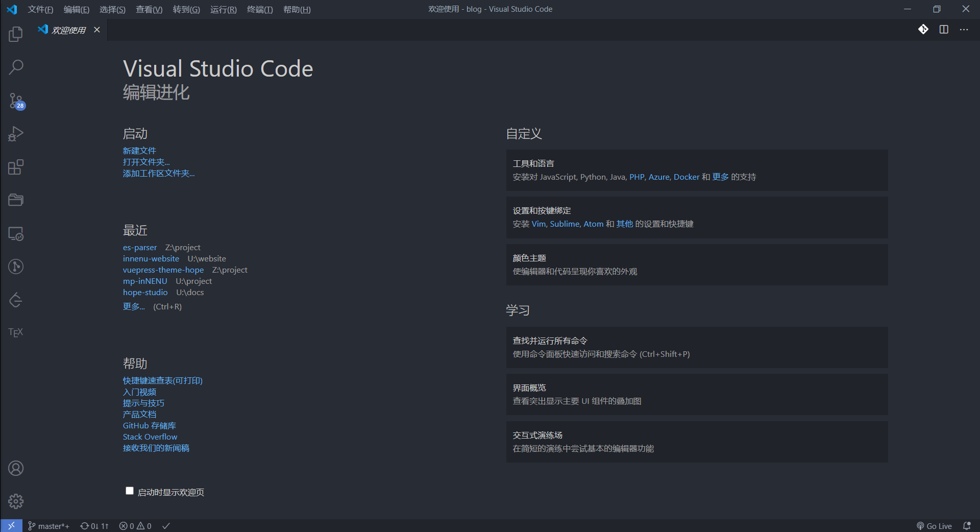Open the Manage gear icon
980x532 pixels.
[x=16, y=501]
